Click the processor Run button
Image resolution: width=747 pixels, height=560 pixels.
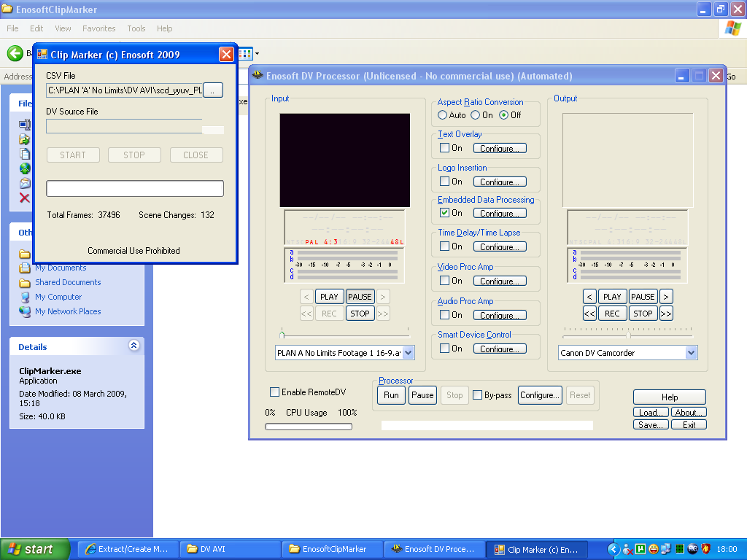(391, 395)
